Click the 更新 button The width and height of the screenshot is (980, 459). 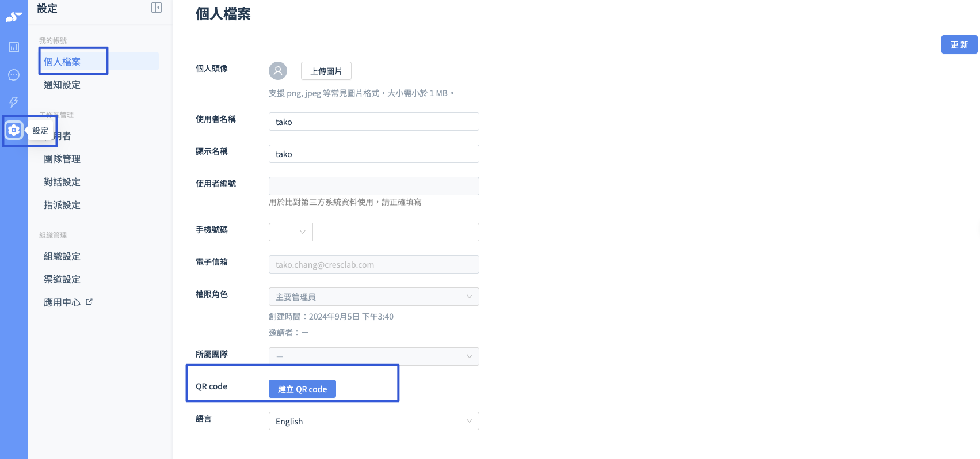[959, 44]
